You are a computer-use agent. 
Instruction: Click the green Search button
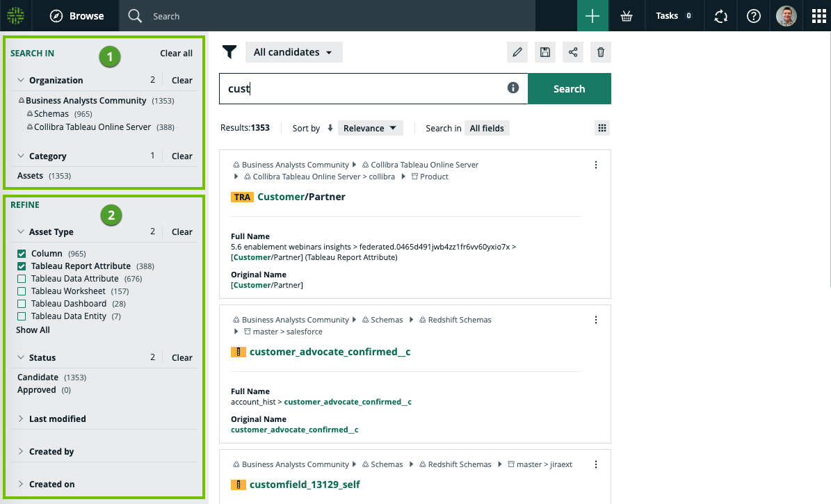pos(569,89)
